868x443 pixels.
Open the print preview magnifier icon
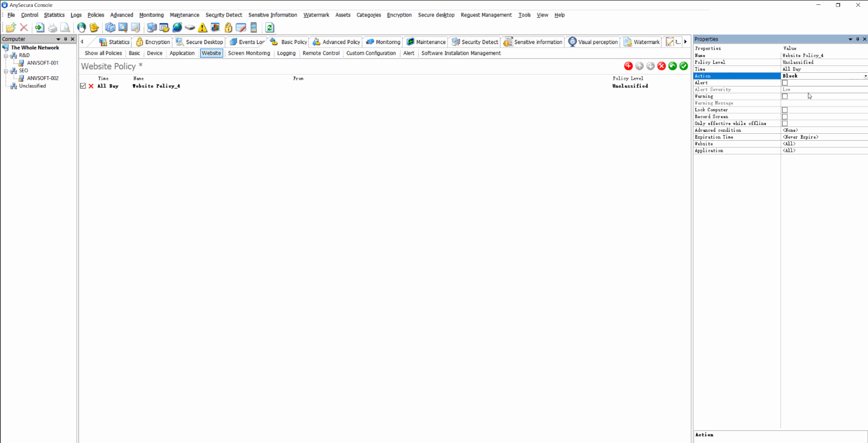pyautogui.click(x=65, y=28)
